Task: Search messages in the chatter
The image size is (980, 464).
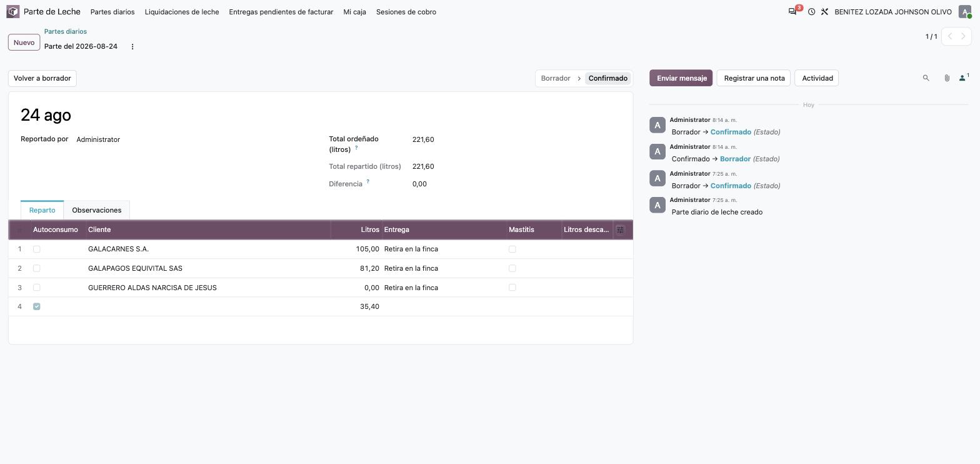Action: point(926,78)
